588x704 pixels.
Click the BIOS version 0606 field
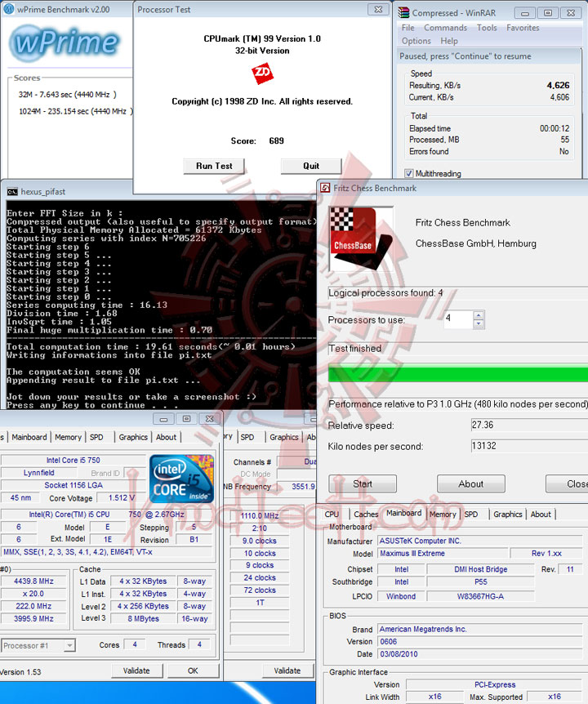coord(480,642)
